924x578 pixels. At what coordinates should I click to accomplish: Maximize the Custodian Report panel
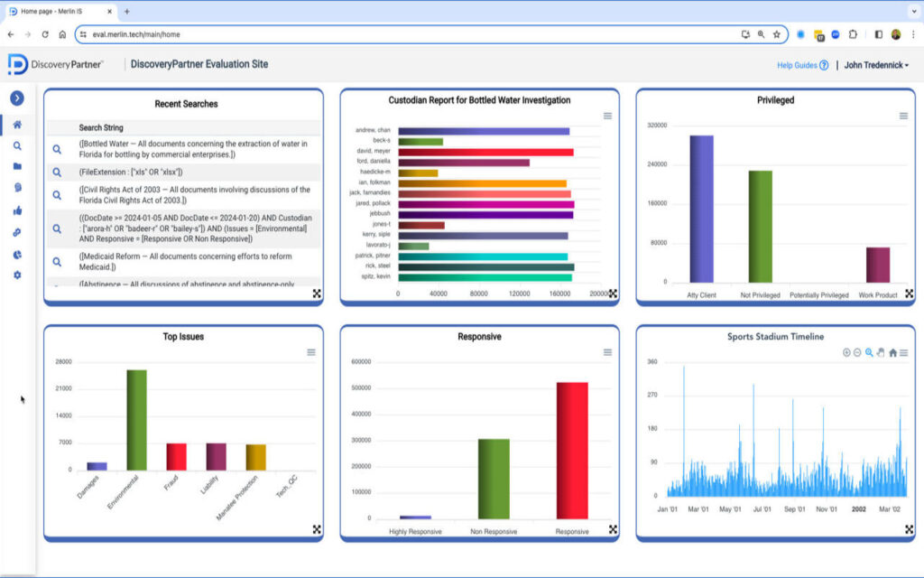click(x=613, y=294)
